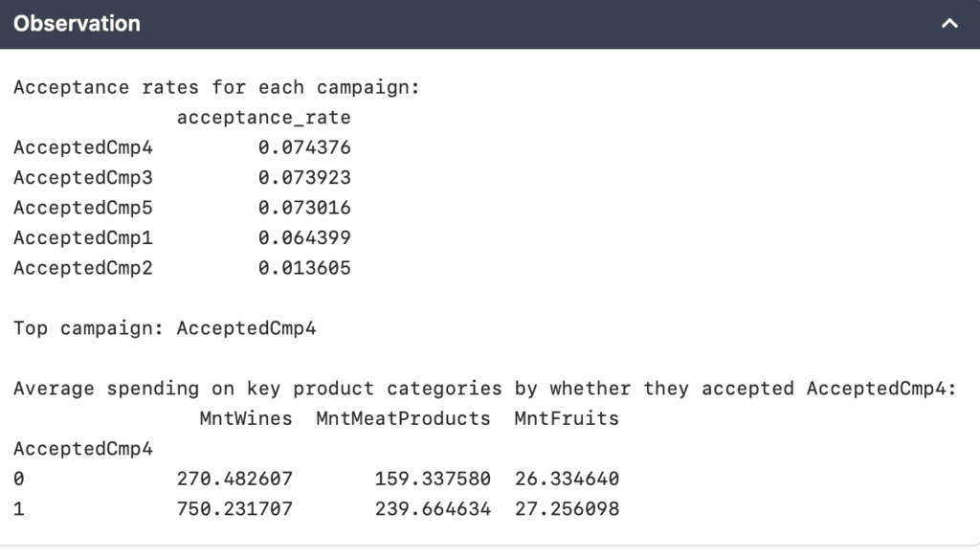The image size is (980, 558).
Task: Click the AcceptedCmp5 row label
Action: 82,208
